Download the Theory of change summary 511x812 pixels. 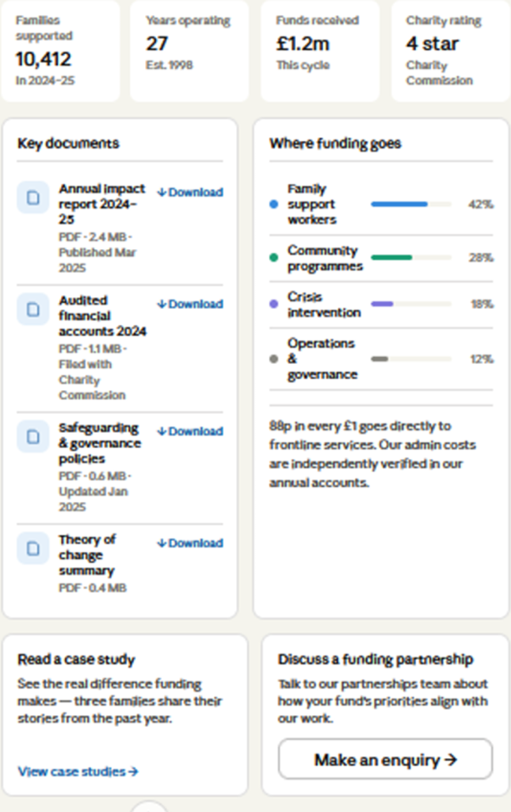click(190, 543)
